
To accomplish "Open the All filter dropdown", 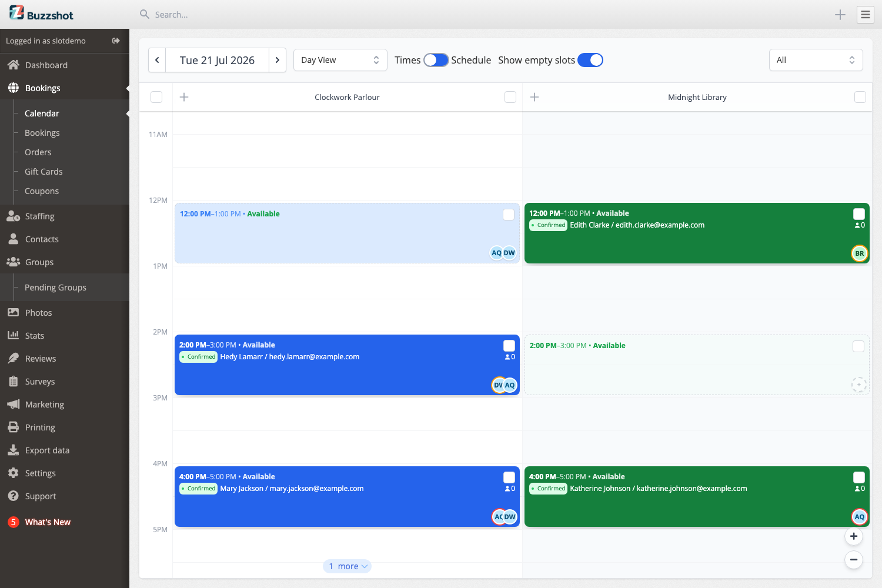I will point(816,60).
